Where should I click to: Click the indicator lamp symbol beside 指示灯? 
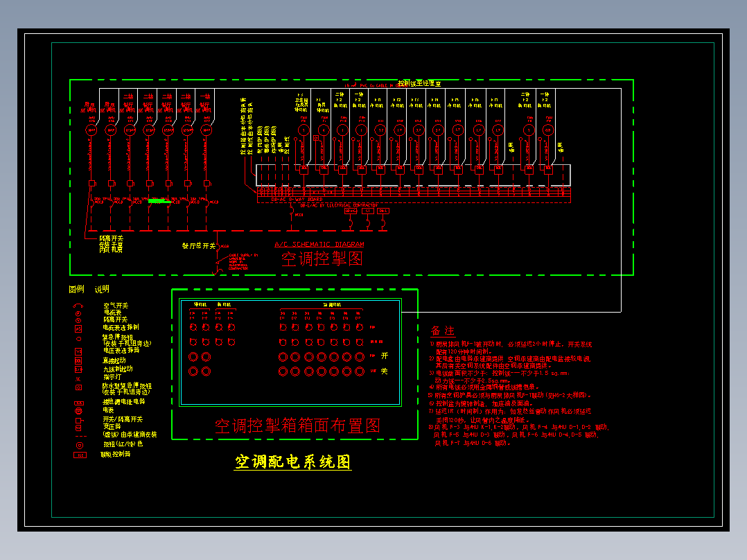coord(78,379)
